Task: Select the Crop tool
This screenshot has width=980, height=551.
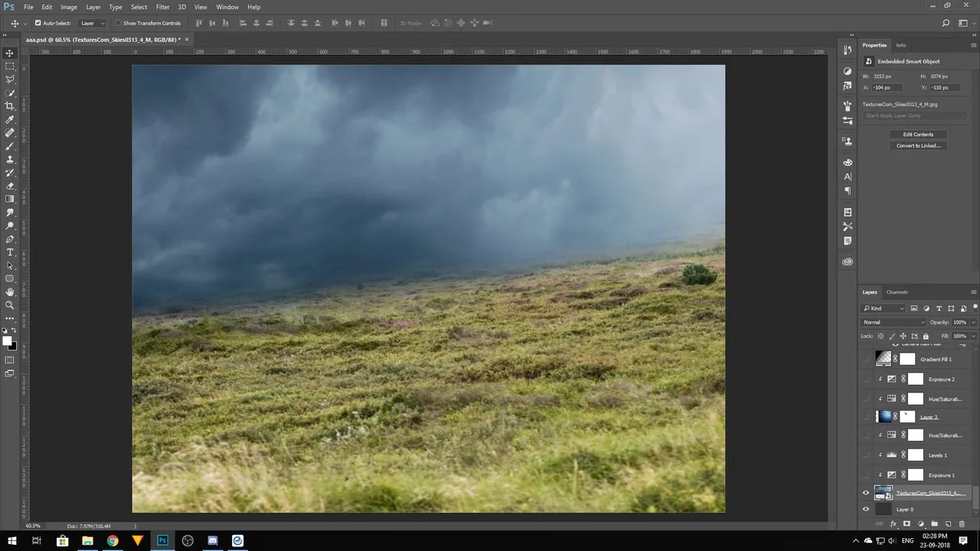Action: pyautogui.click(x=10, y=106)
